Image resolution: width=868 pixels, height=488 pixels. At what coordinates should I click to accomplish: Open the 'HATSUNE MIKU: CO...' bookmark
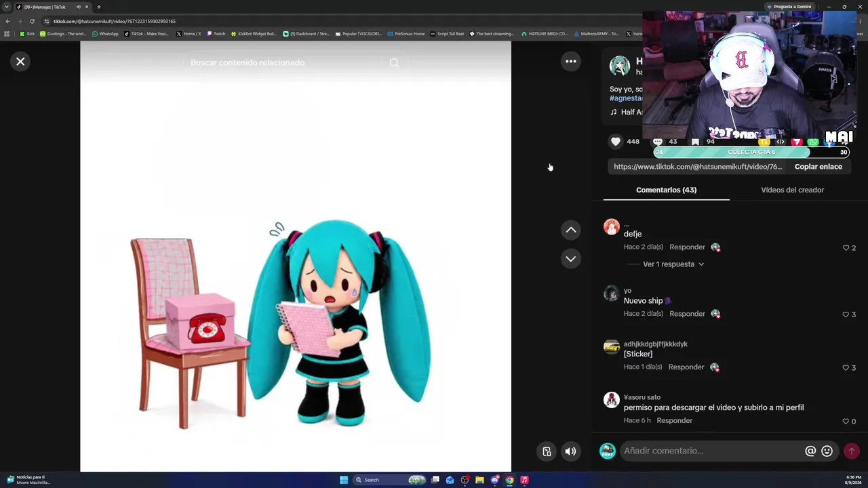(545, 34)
